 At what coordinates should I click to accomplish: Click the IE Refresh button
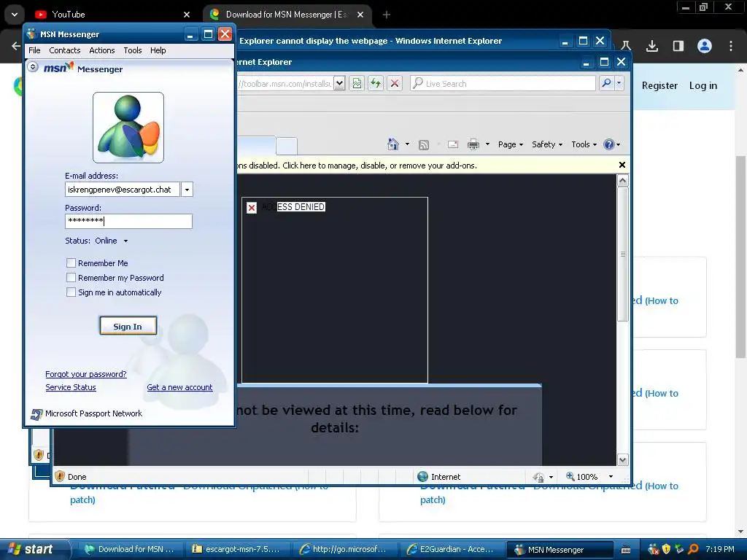coord(376,83)
